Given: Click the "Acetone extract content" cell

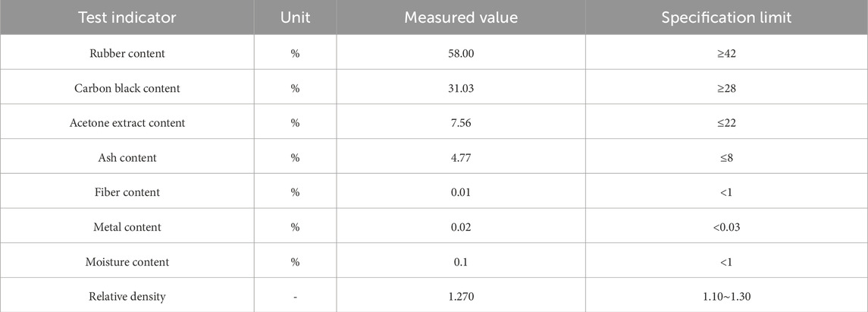Looking at the screenshot, I should coord(127,123).
